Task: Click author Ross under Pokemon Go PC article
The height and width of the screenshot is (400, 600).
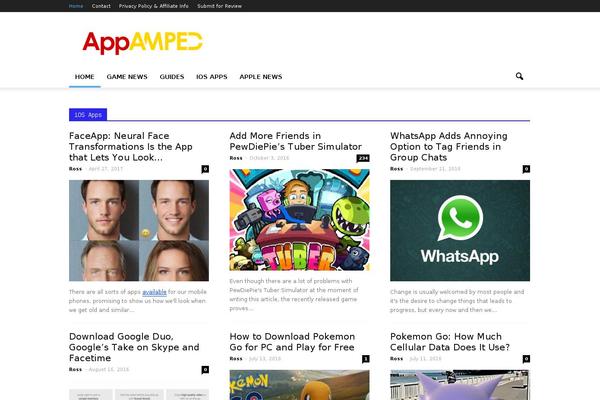Action: pyautogui.click(x=236, y=359)
